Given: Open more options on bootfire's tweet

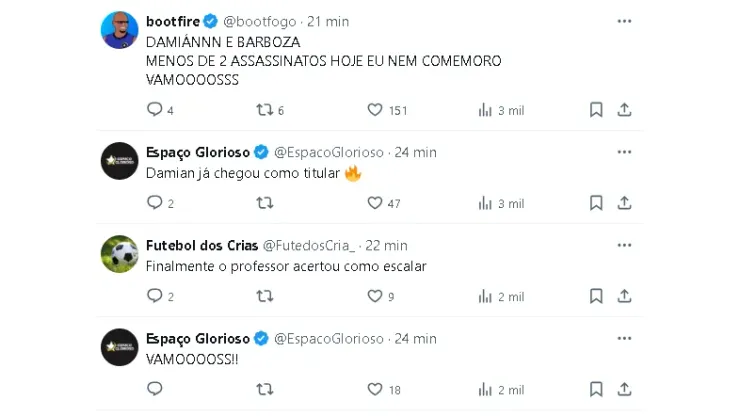Looking at the screenshot, I should coord(625,21).
